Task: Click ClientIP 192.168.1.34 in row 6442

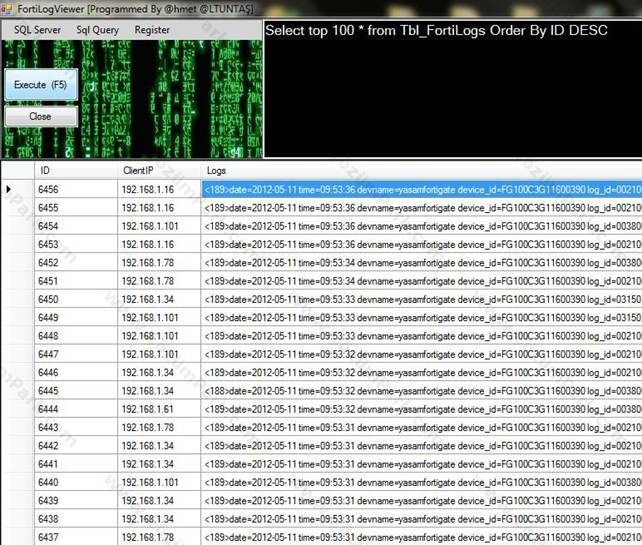Action: 159,445
